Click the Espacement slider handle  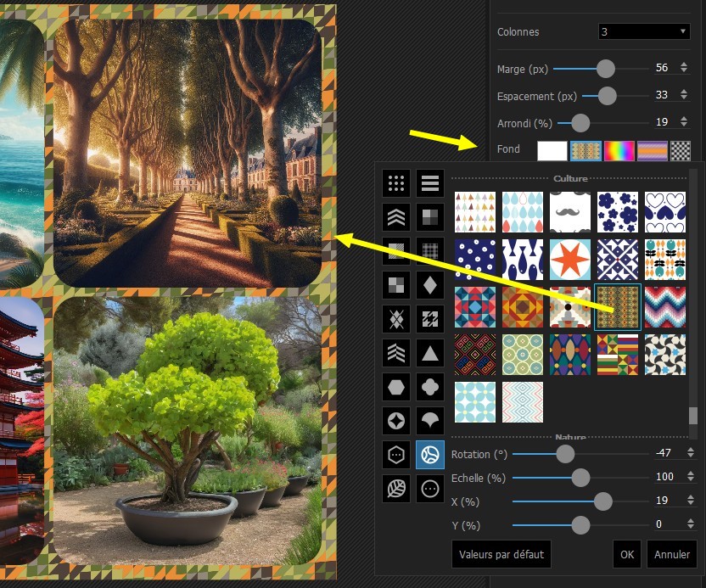pyautogui.click(x=608, y=95)
